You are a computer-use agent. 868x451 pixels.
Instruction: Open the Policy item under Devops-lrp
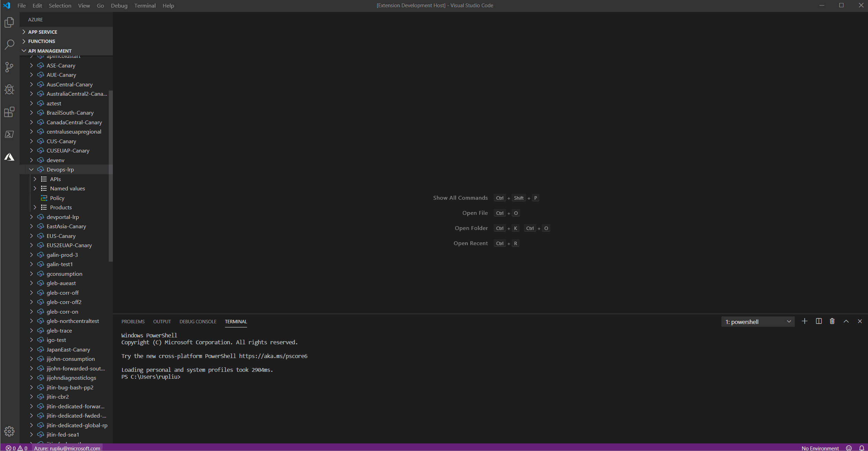[57, 198]
